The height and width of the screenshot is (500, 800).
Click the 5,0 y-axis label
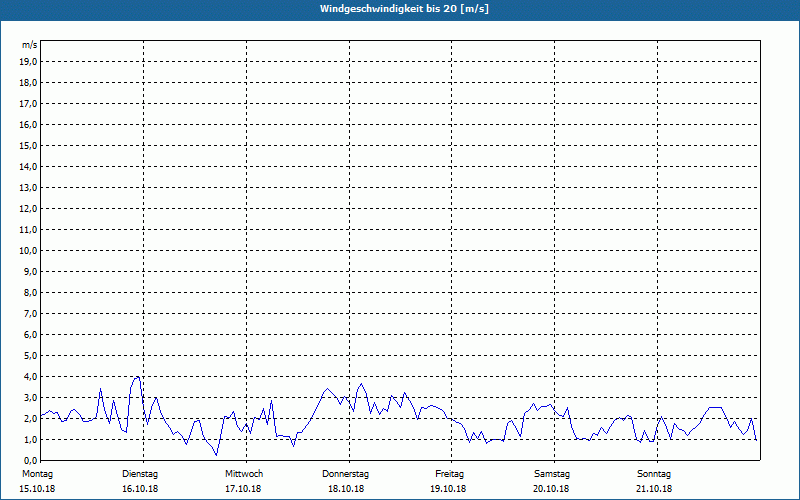coord(30,356)
